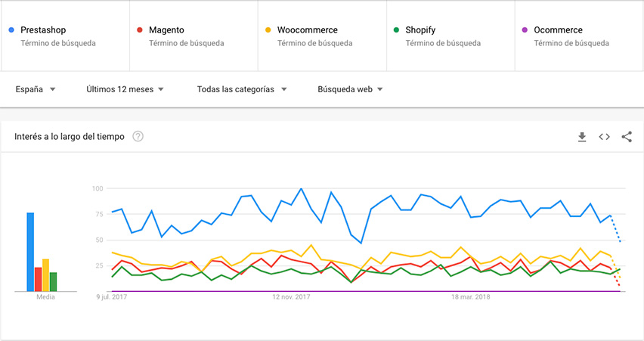Click the help icon beside Interés title
The image size is (644, 341).
click(x=138, y=137)
